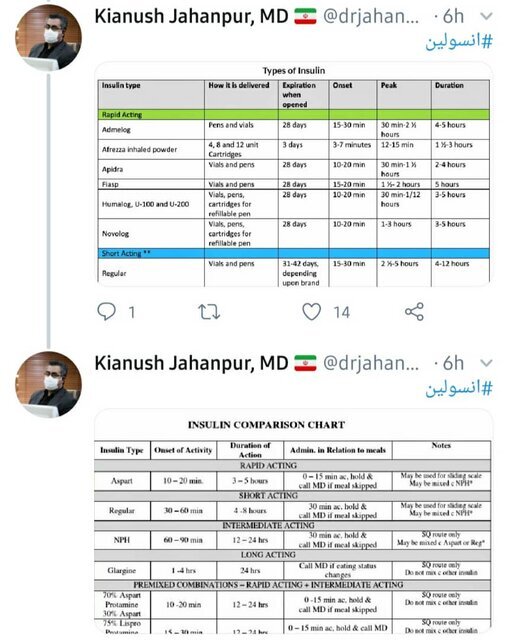This screenshot has width=508, height=640.
Task: Click the like count 14 beside the heart
Action: coord(342,313)
